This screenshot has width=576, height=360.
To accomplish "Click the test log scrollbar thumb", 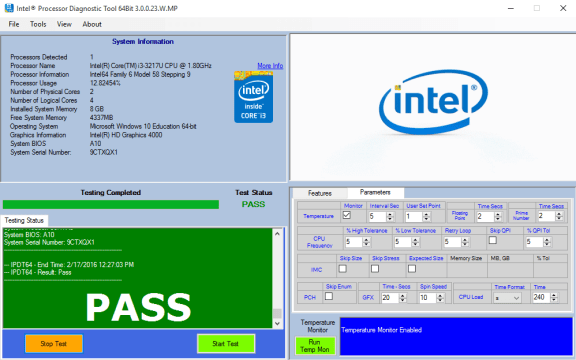I will [x=277, y=313].
